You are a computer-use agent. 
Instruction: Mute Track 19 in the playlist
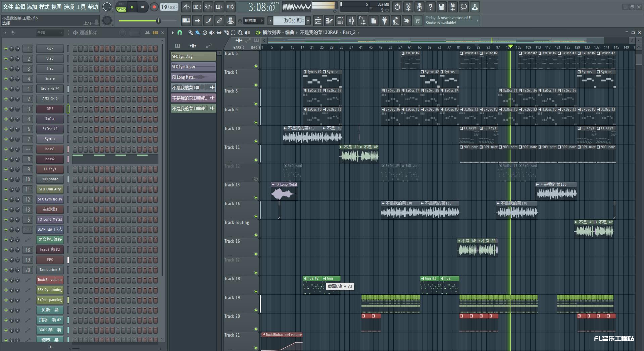[x=256, y=310]
